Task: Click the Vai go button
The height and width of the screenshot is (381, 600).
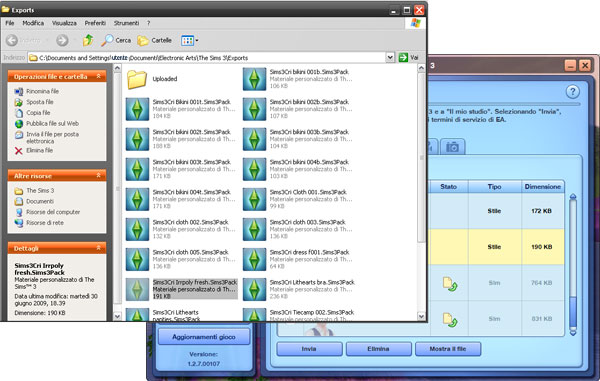Action: tap(409, 57)
